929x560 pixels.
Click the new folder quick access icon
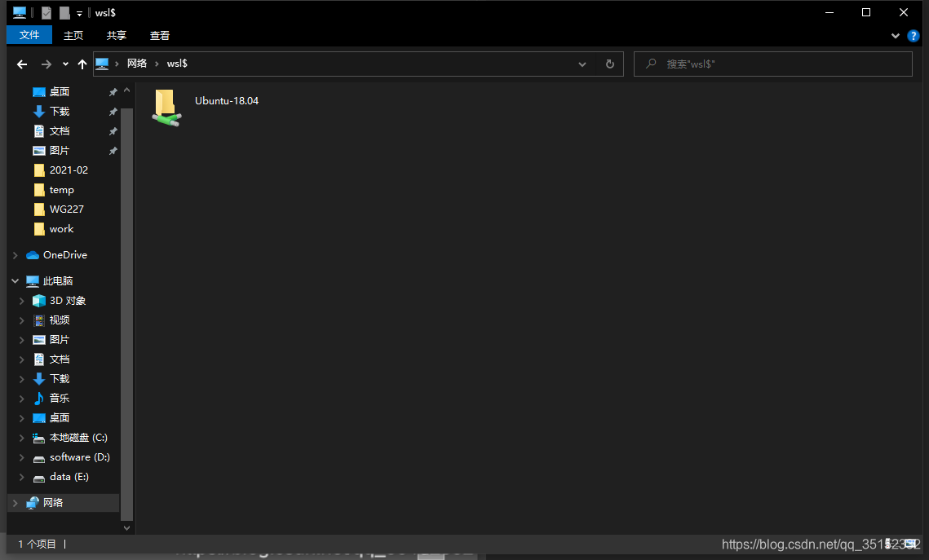[64, 12]
